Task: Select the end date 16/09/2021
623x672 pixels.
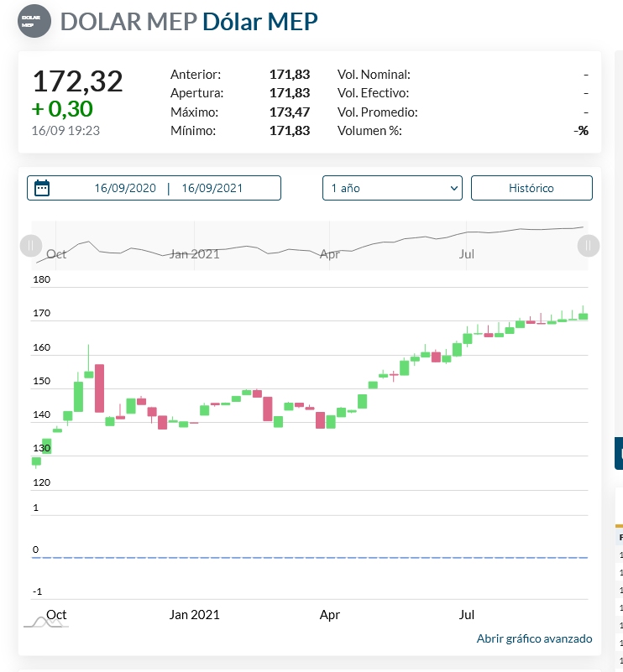Action: pos(212,188)
